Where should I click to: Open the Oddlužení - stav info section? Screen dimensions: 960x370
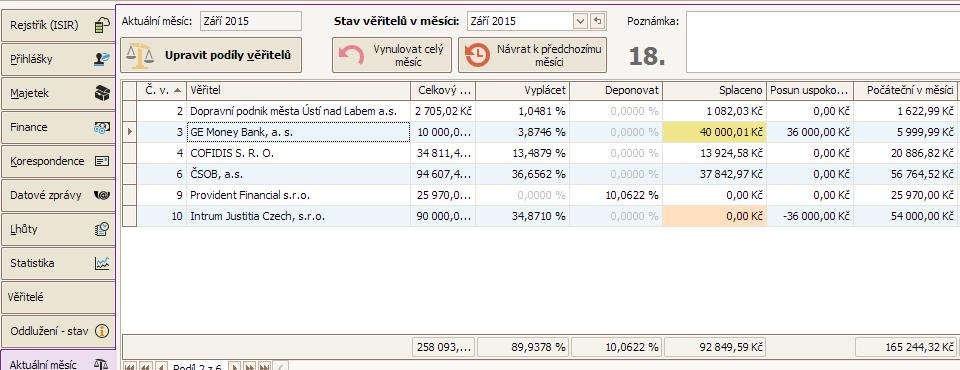point(58,331)
